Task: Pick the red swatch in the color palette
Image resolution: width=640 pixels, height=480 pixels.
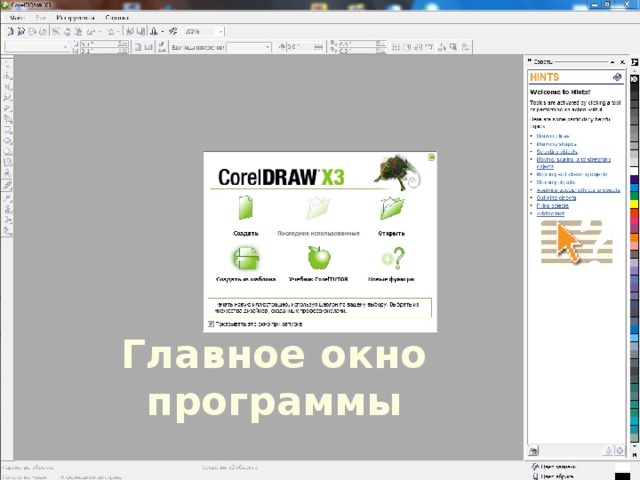Action: (x=634, y=212)
